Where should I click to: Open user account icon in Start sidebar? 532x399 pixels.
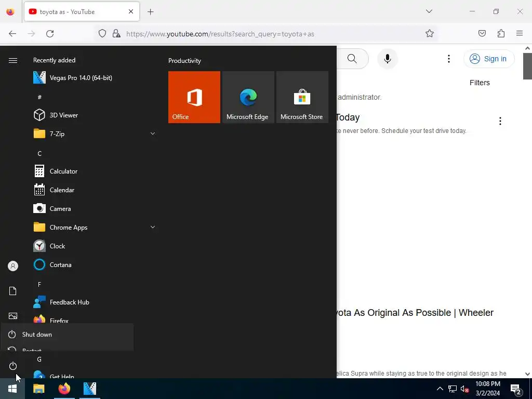[13, 266]
